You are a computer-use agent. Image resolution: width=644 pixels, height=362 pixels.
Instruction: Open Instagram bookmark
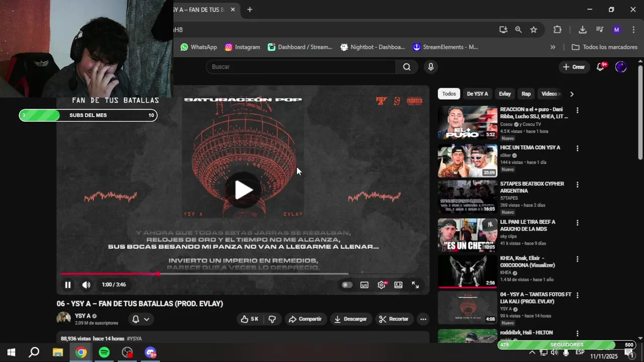pyautogui.click(x=243, y=47)
